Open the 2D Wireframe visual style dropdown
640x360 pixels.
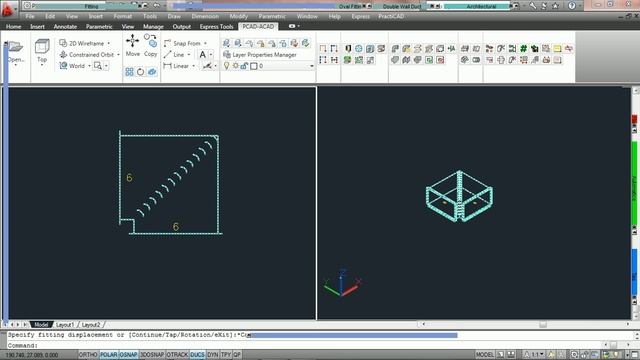coord(109,43)
